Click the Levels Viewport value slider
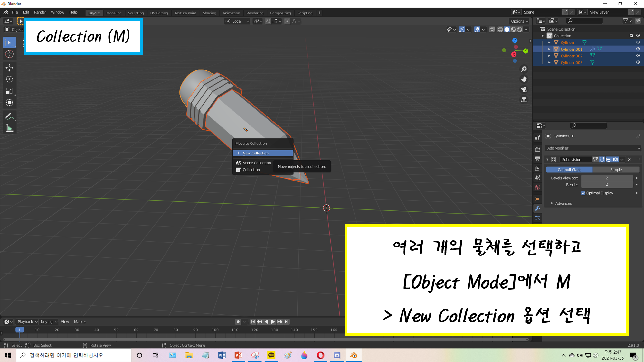The image size is (644, 362). tap(607, 178)
